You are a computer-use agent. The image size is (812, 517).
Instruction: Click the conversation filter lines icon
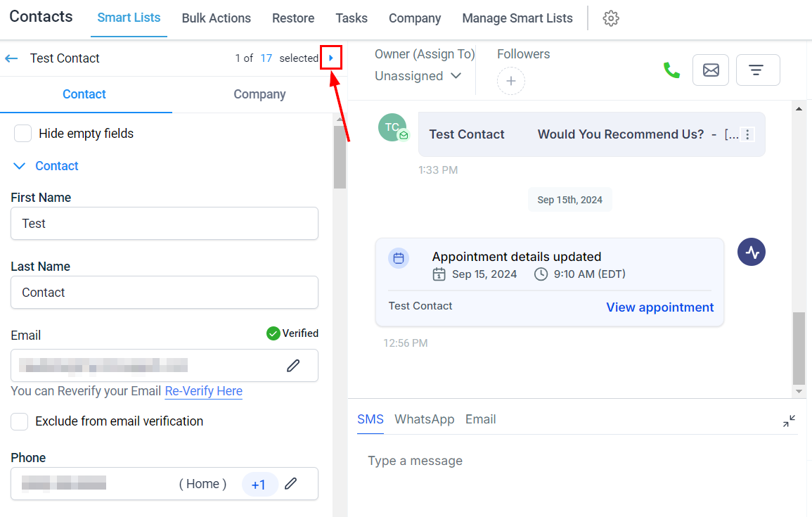click(757, 70)
